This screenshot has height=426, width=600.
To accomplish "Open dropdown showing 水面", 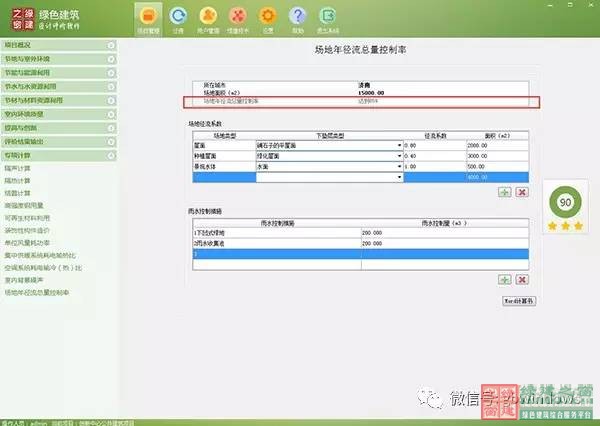I will pos(399,167).
